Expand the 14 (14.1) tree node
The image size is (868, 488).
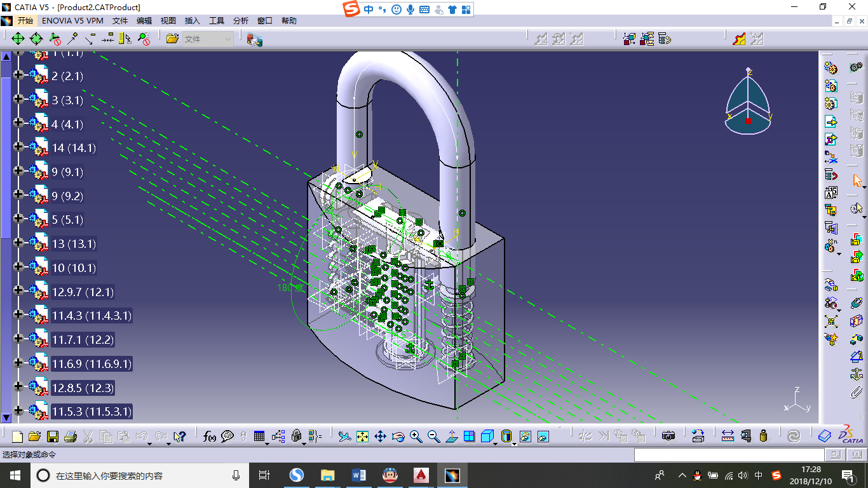(18, 147)
